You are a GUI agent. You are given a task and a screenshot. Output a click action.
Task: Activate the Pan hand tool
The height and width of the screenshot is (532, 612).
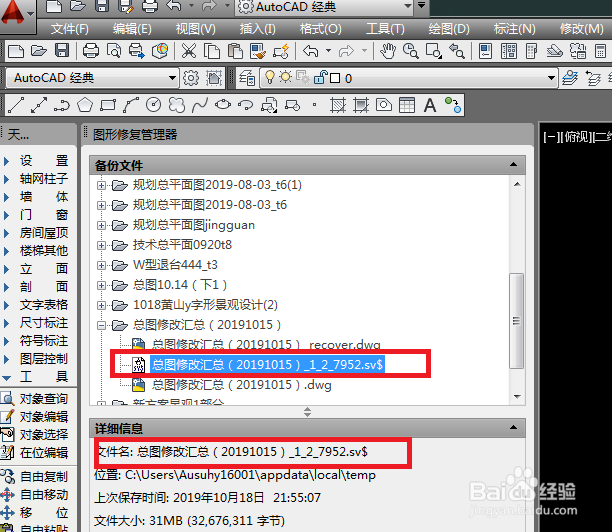[388, 51]
